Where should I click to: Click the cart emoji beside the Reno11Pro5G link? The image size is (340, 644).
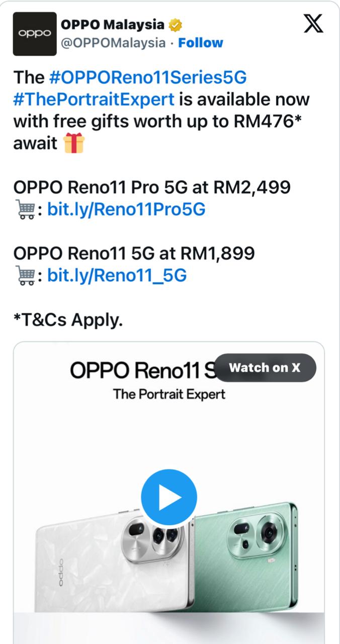coord(24,209)
